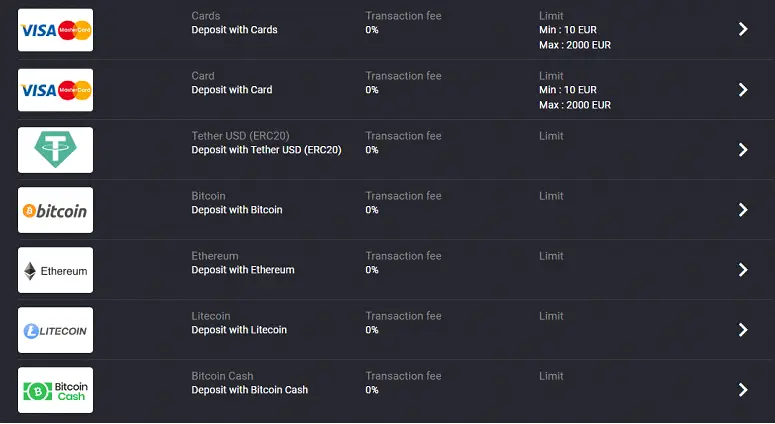This screenshot has width=775, height=424.
Task: Expand the Litecoin row chevron
Action: (x=743, y=330)
